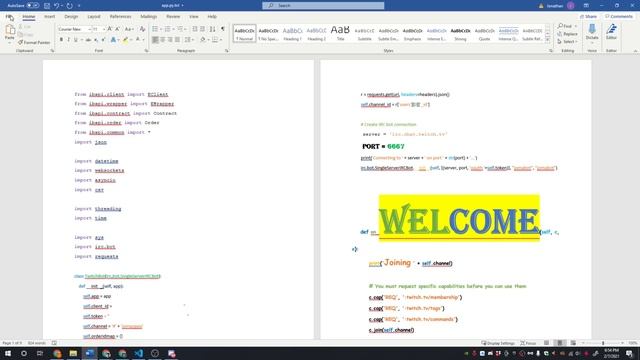The height and width of the screenshot is (360, 640).
Task: Click the Decrease Indent icon
Action: (195, 29)
